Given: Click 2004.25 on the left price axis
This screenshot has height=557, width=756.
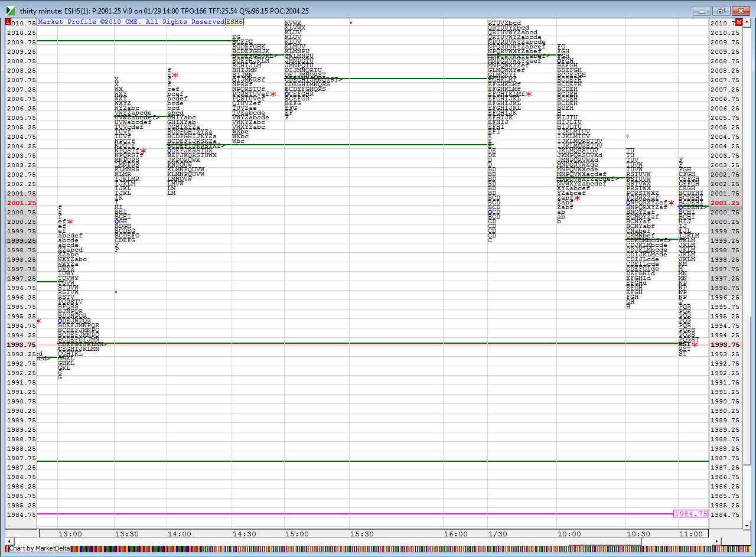Looking at the screenshot, I should coord(21,146).
